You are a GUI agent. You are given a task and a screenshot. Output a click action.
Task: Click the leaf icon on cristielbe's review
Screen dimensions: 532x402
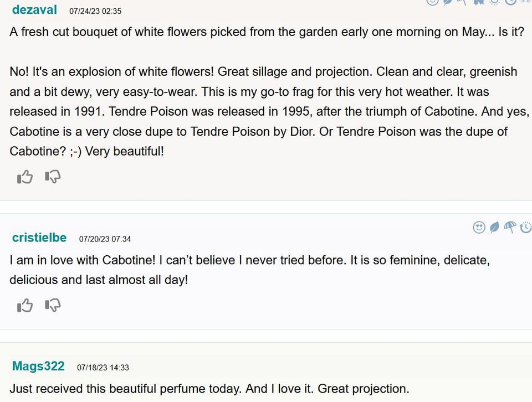[x=495, y=227]
